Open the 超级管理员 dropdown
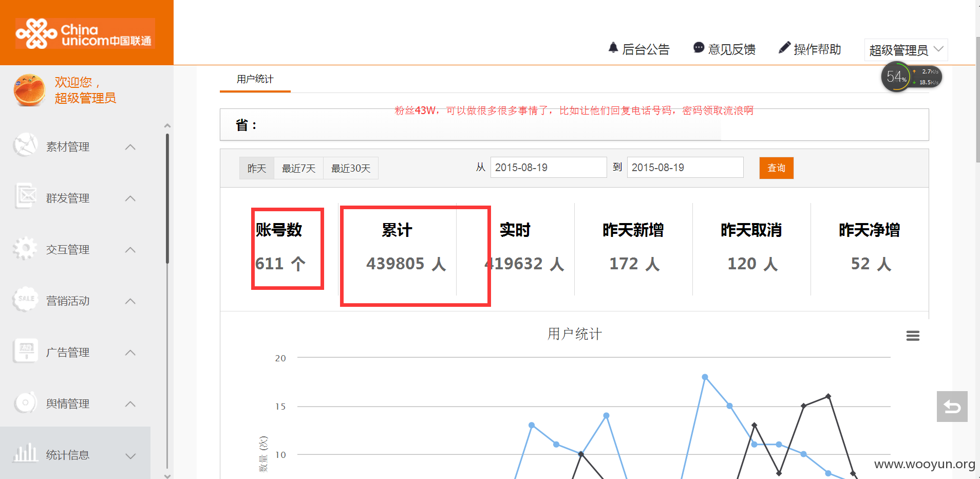 (906, 50)
